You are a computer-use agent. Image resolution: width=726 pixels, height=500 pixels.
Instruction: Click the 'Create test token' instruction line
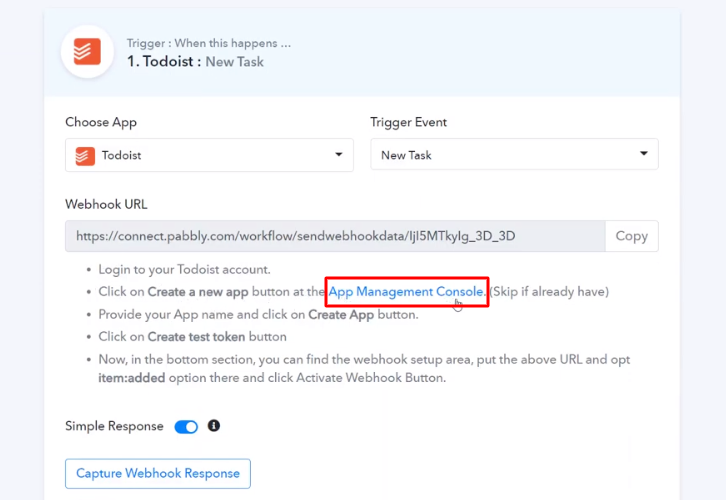click(192, 337)
